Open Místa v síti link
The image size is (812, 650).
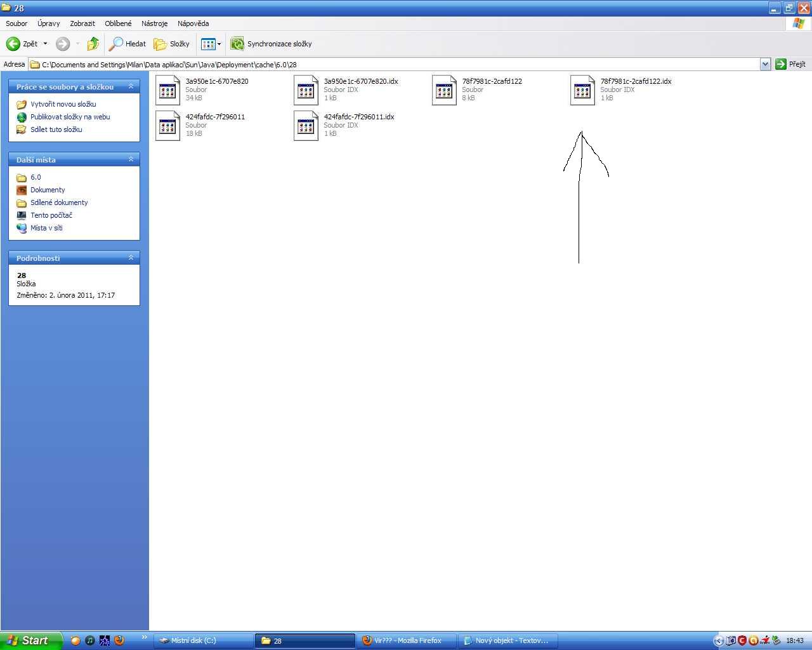[46, 228]
